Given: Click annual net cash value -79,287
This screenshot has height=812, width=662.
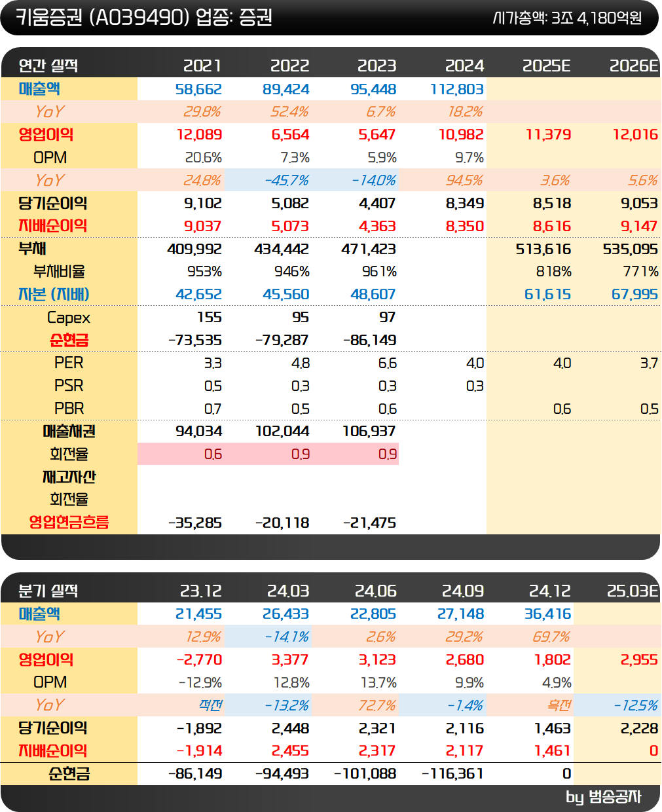Looking at the screenshot, I should [x=282, y=341].
